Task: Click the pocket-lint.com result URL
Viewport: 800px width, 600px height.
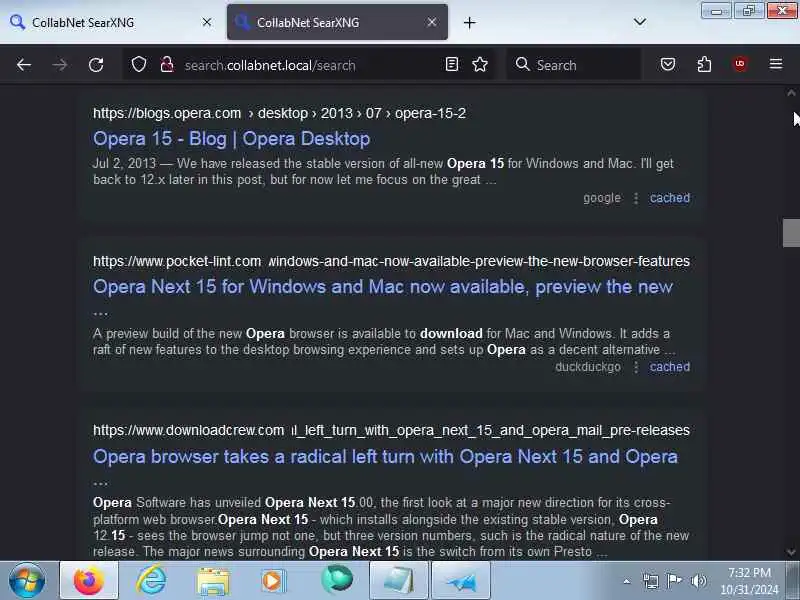Action: click(391, 261)
